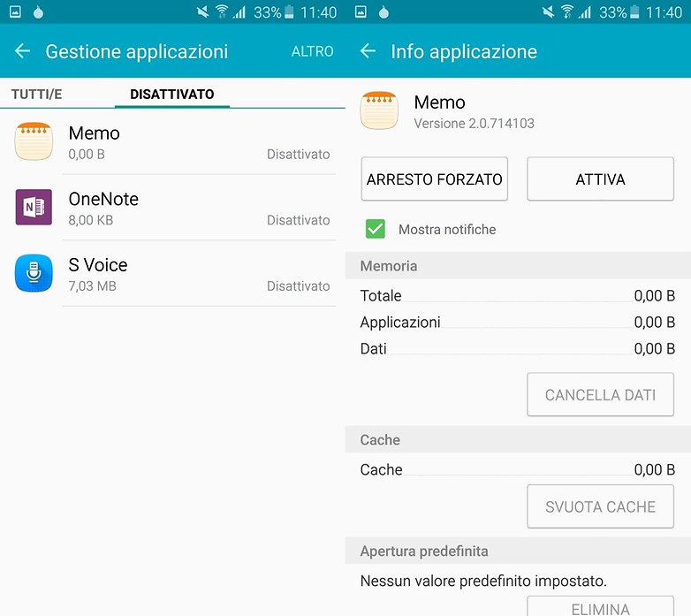The image size is (691, 616).
Task: Tap the Memo notepad icon in list
Action: click(34, 141)
